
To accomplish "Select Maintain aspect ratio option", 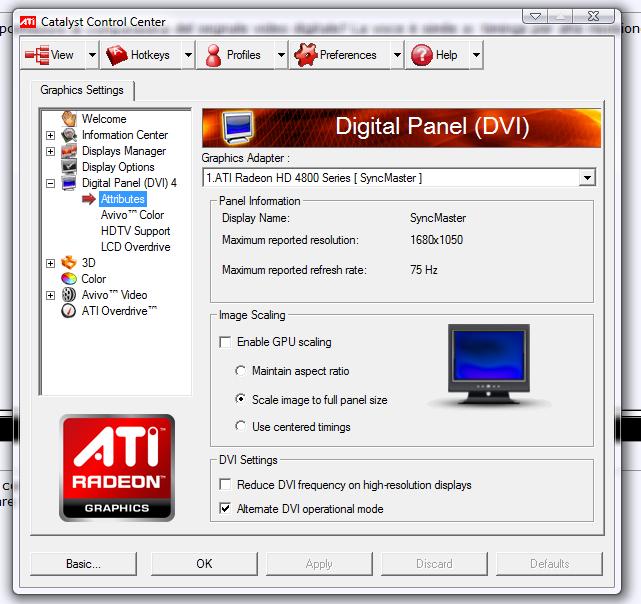I will (x=240, y=371).
